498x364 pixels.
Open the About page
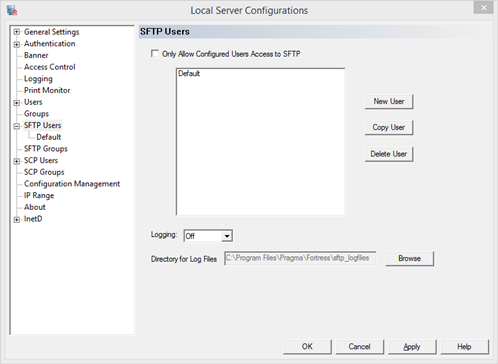pos(35,207)
